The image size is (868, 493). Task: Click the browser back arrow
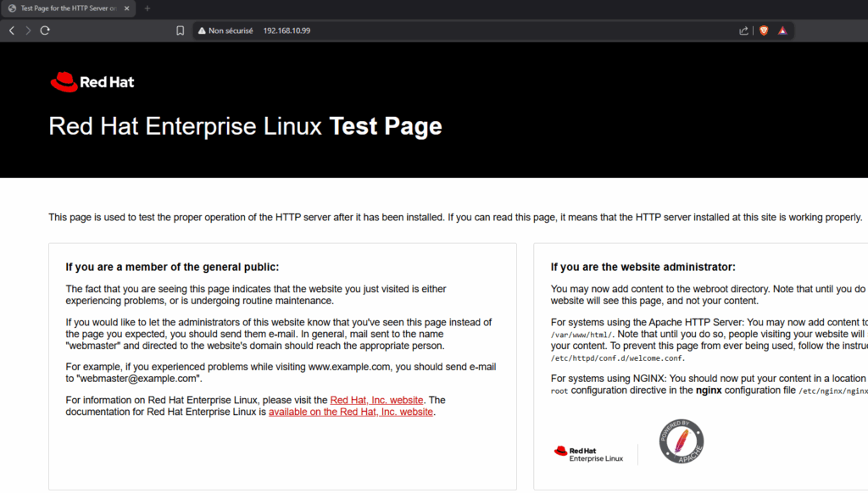point(11,30)
